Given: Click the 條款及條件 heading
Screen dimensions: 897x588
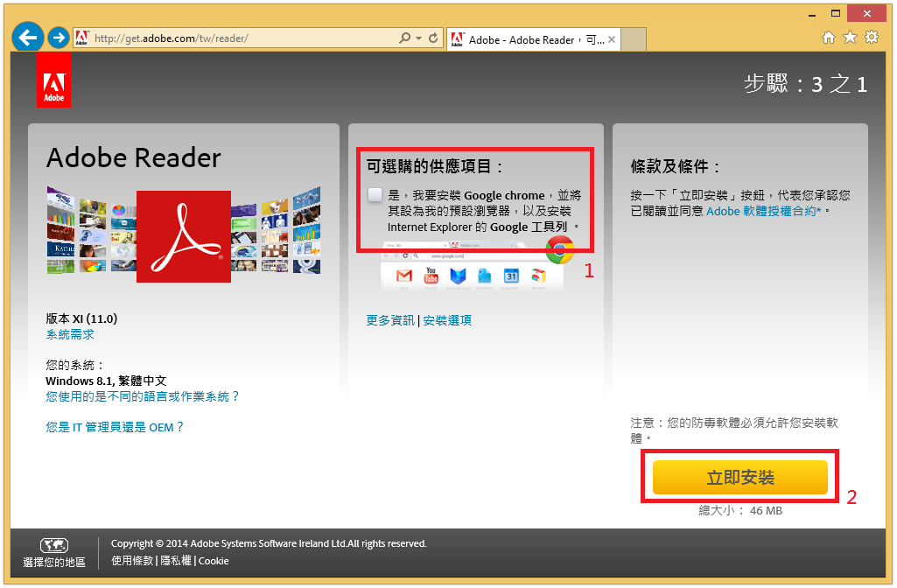Looking at the screenshot, I should click(675, 166).
